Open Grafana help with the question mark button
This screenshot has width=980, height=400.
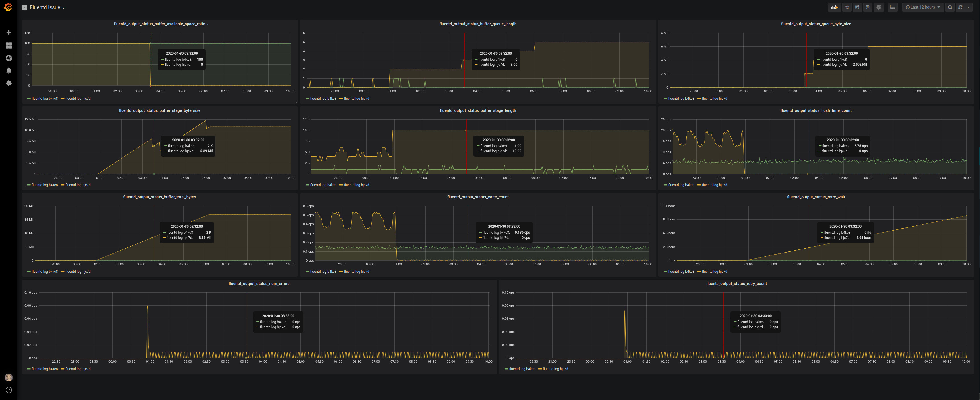pos(9,390)
